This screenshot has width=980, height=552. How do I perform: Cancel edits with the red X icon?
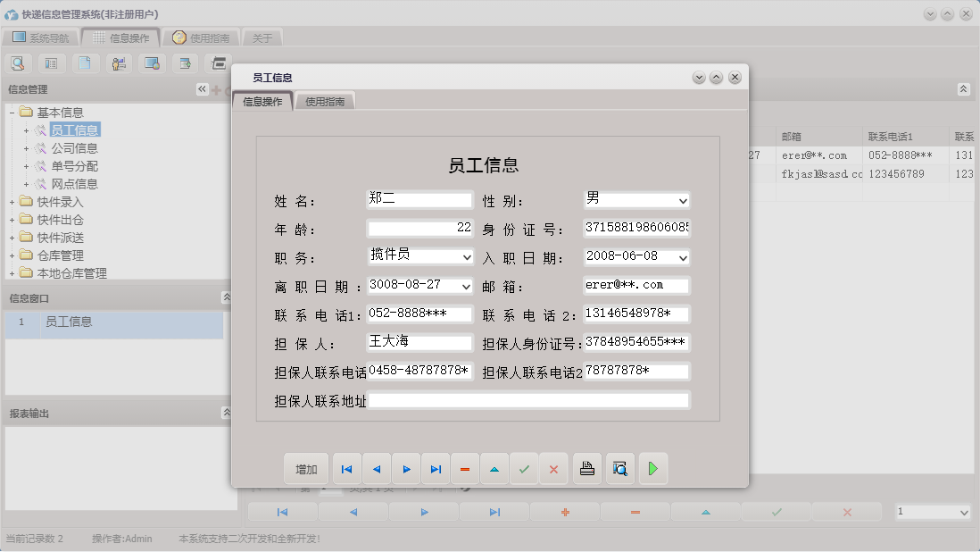click(x=553, y=468)
